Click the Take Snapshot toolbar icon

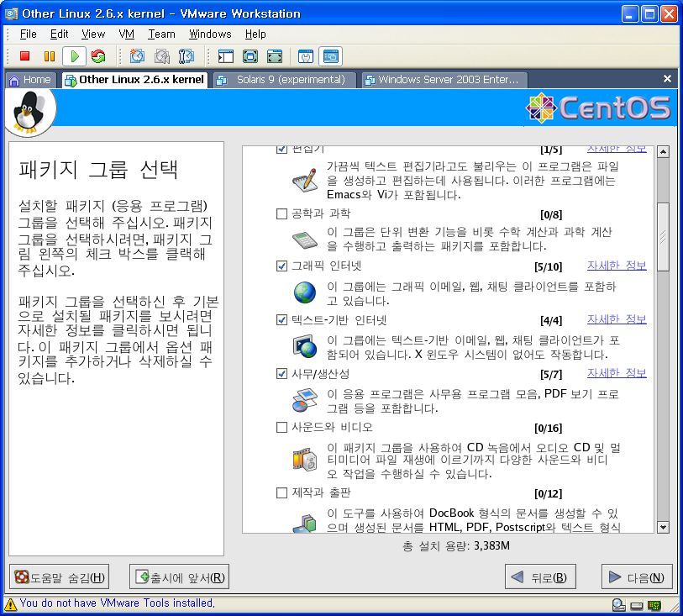[137, 56]
